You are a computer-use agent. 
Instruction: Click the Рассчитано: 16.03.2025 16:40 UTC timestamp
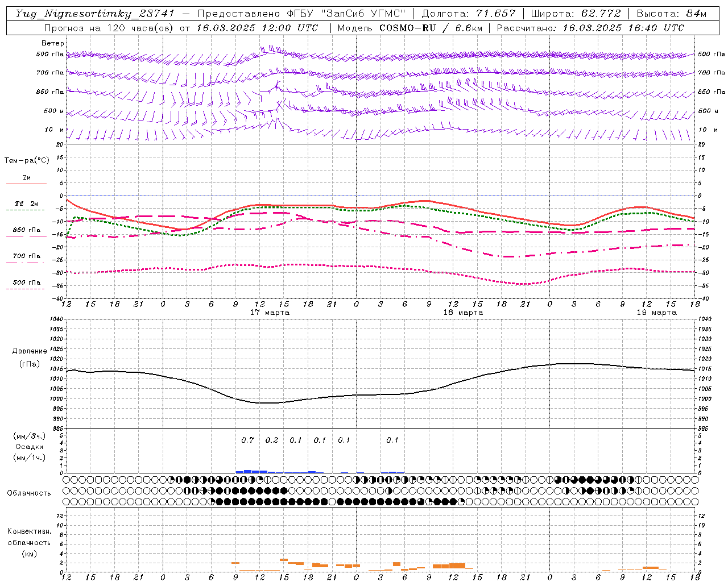tap(590, 28)
